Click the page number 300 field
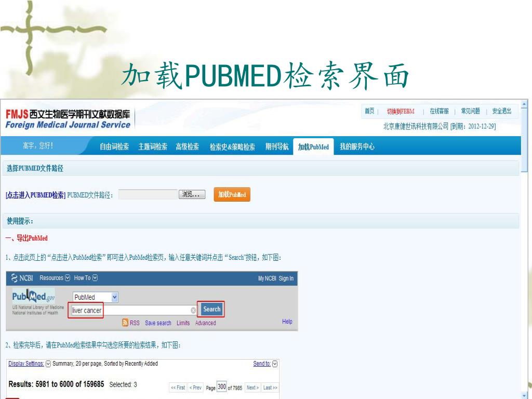Viewport: 532px width, 399px height. click(221, 387)
